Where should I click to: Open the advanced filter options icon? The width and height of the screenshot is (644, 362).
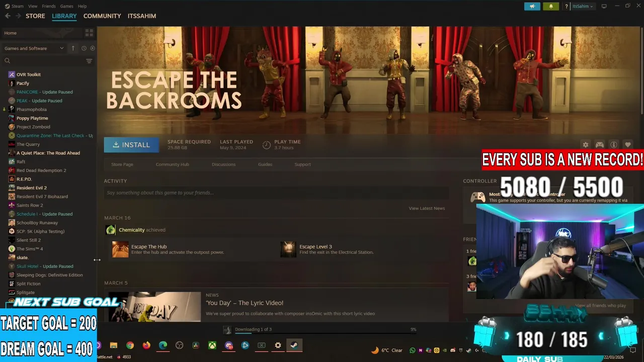pos(89,61)
